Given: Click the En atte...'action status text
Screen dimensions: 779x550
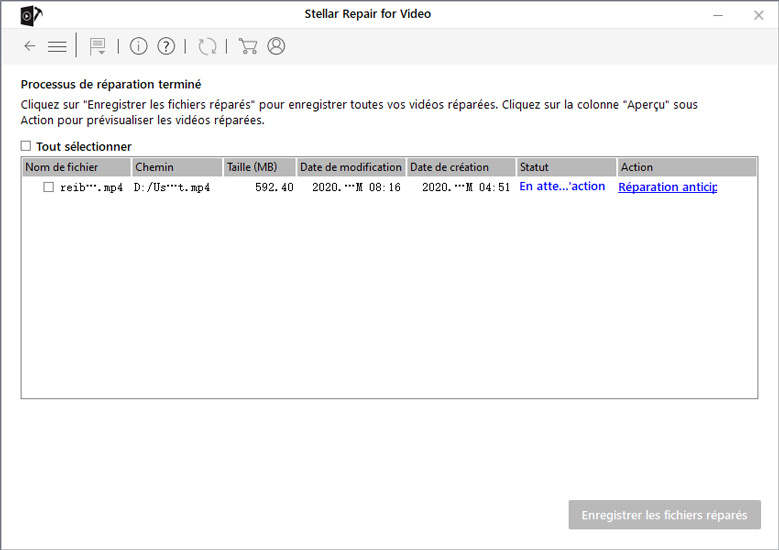Looking at the screenshot, I should 562,186.
